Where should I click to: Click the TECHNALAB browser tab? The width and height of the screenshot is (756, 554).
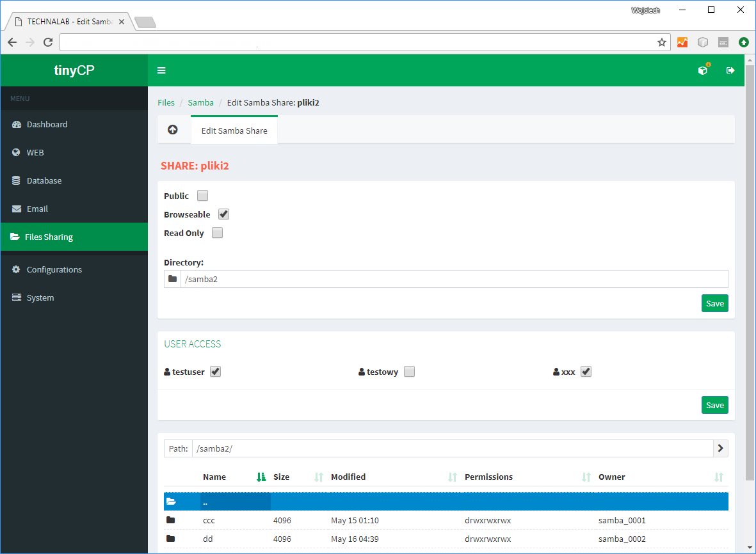[x=69, y=22]
